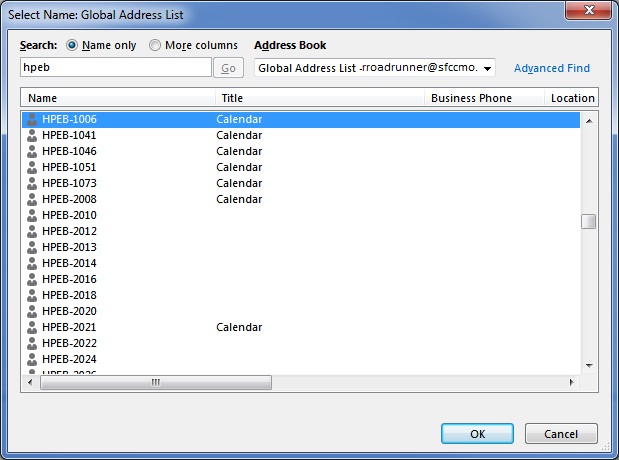This screenshot has width=619, height=460.
Task: Select the person icon next to HPEB-2021
Action: pos(32,327)
